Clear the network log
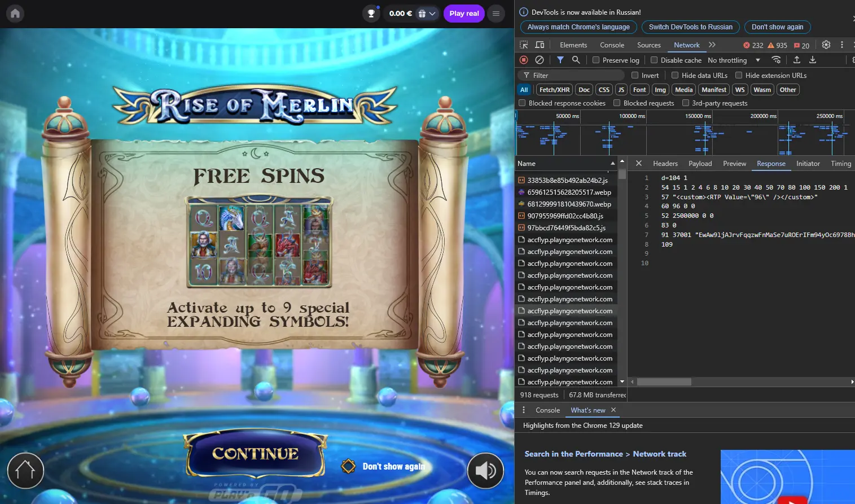 [540, 60]
